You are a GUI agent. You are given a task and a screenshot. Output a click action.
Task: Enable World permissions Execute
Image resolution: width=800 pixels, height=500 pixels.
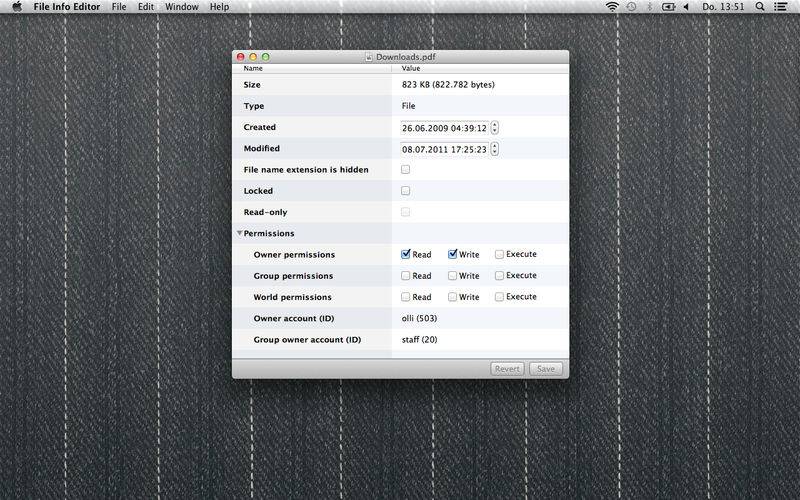pos(499,296)
